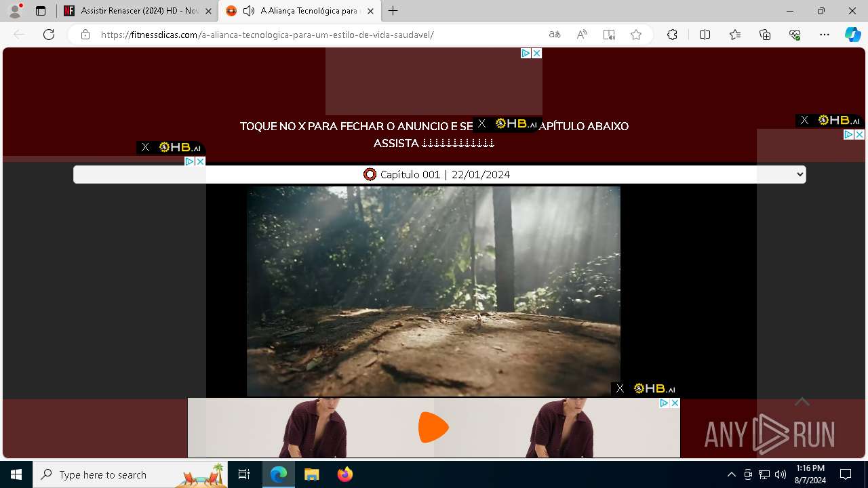Open volume control in system tray
The image size is (868, 488).
point(781,474)
